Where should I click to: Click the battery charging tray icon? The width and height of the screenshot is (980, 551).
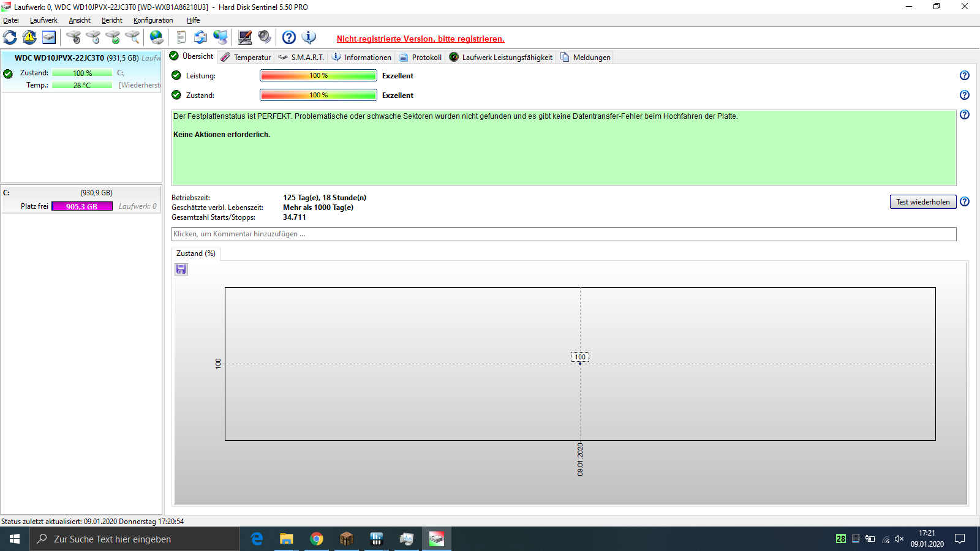pos(870,539)
